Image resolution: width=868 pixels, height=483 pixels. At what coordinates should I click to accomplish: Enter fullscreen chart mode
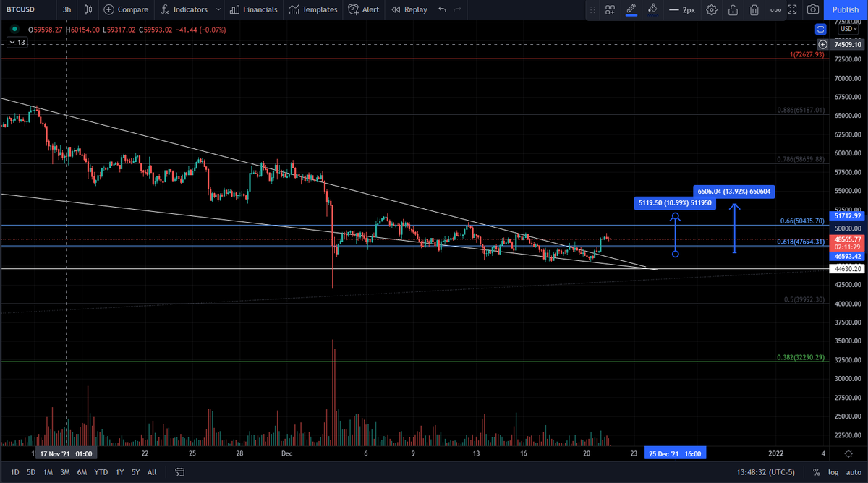point(792,9)
